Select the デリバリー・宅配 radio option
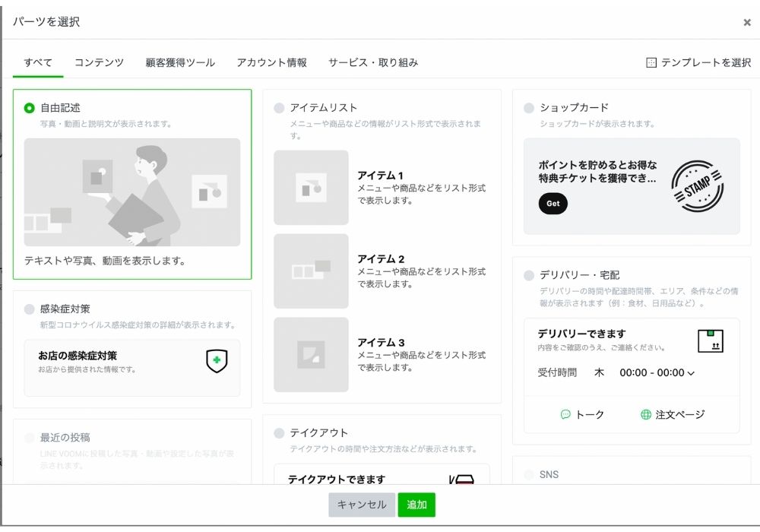Image resolution: width=760 pixels, height=532 pixels. 529,275
